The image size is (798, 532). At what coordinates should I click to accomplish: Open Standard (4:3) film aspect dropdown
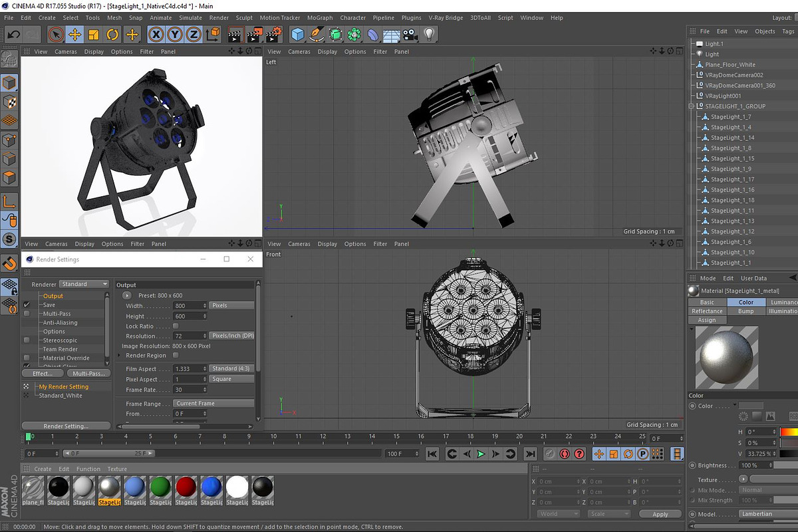[231, 368]
